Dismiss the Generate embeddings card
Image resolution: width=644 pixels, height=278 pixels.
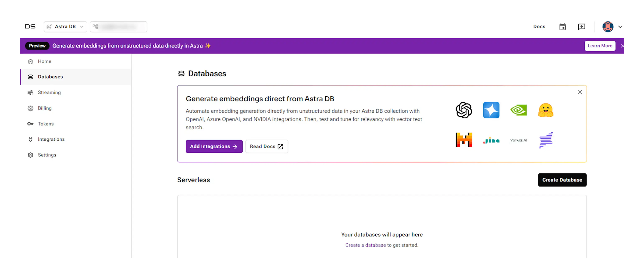coord(580,92)
